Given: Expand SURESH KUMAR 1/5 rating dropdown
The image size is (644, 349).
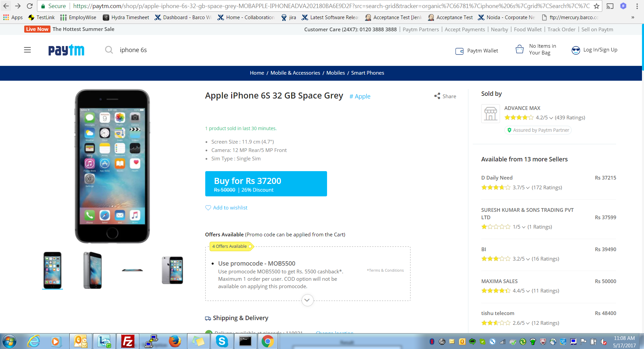Looking at the screenshot, I should (524, 227).
